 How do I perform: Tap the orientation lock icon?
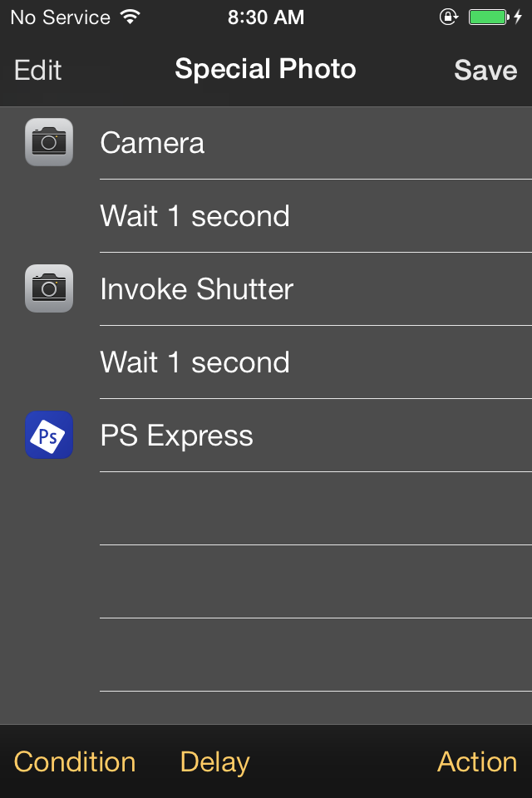pyautogui.click(x=447, y=16)
